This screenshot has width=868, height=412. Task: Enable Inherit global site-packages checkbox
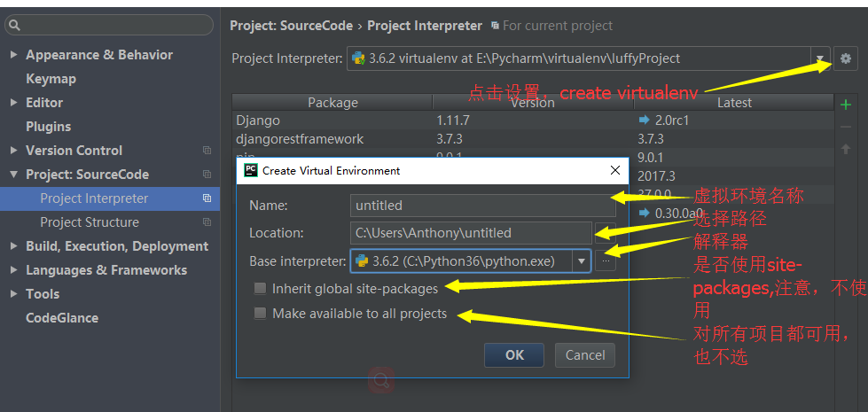coord(260,288)
